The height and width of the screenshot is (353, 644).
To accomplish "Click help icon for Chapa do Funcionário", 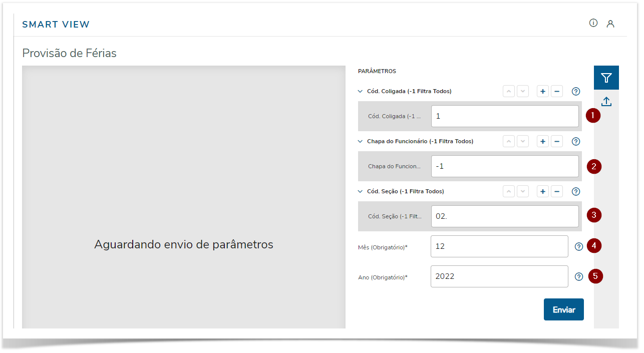I will 576,142.
